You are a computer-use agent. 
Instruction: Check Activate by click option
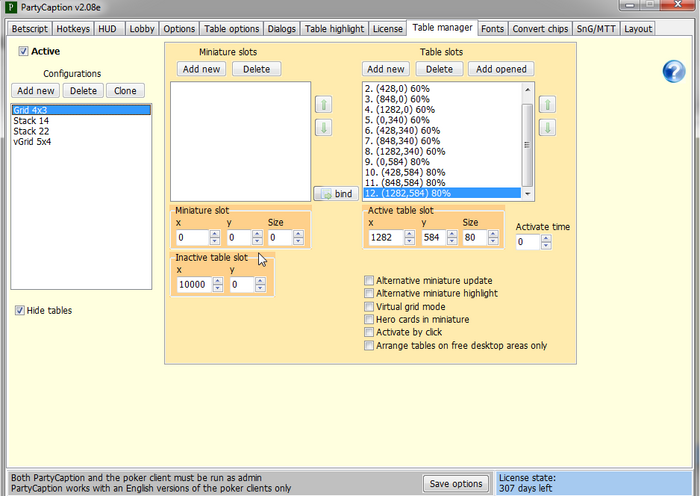pos(369,332)
